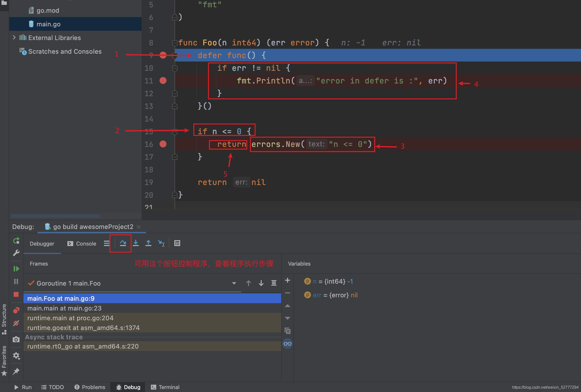Switch to the Debugger tab
The image size is (581, 392).
[x=42, y=244]
